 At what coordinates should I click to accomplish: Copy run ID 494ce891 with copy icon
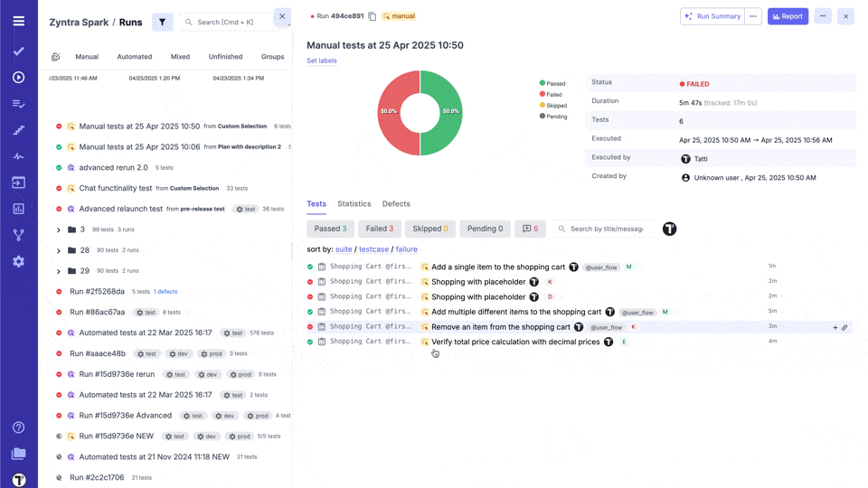pyautogui.click(x=373, y=16)
